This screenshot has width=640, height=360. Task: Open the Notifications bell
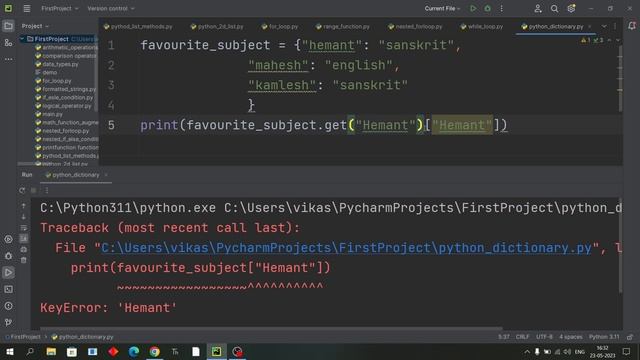tap(632, 26)
